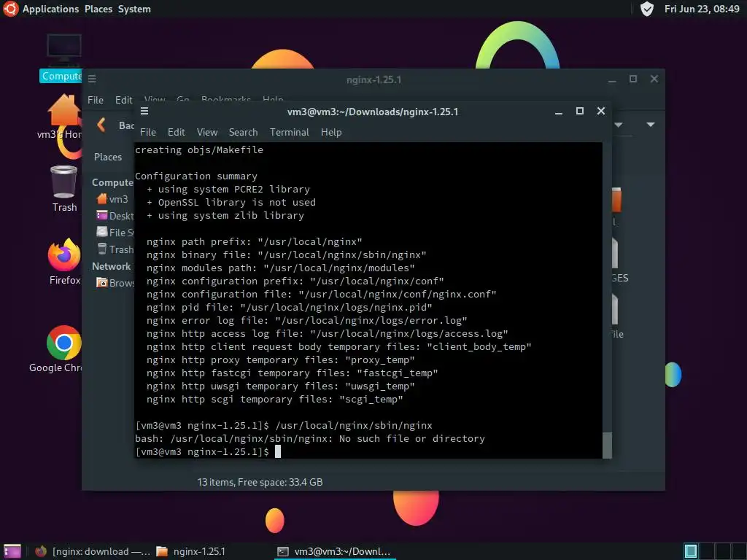This screenshot has height=560, width=747.
Task: Open the file manager Edit menu
Action: pos(123,100)
